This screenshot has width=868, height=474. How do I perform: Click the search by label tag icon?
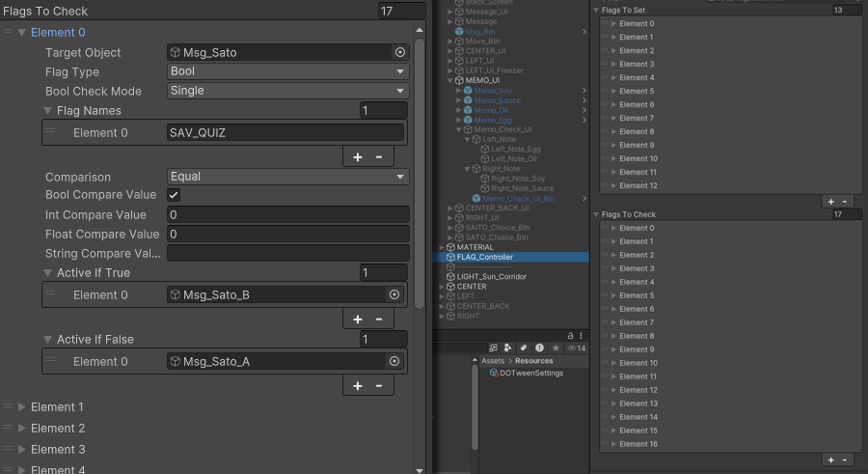[525, 348]
